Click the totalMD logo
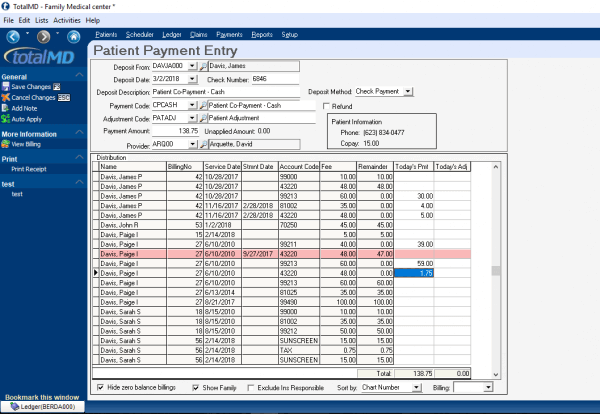Screen dimensions: 600x414 (x=39, y=57)
